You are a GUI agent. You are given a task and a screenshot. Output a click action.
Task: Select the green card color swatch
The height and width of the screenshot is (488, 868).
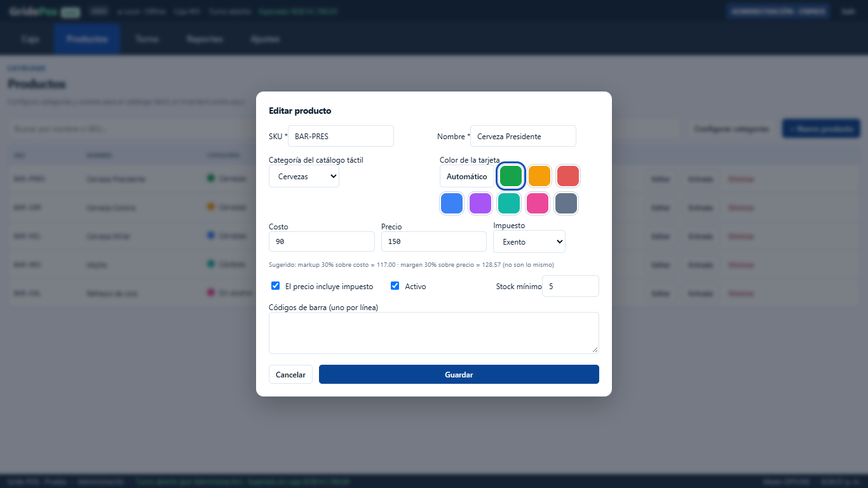point(510,176)
